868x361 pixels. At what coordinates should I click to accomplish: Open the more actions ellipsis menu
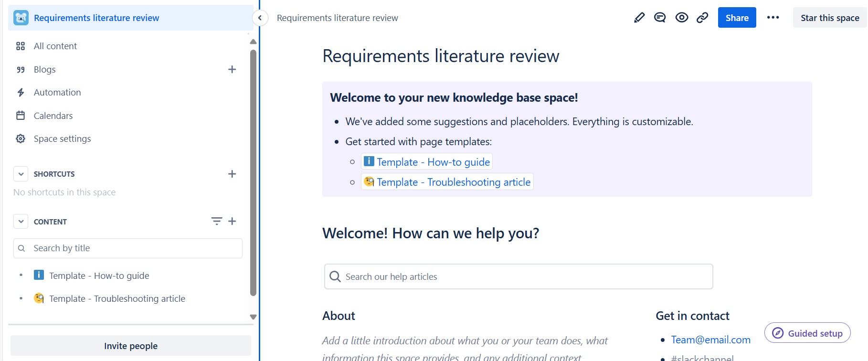coord(773,18)
